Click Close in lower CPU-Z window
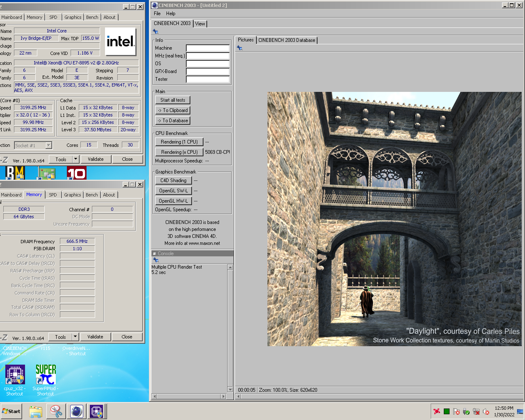 point(127,337)
